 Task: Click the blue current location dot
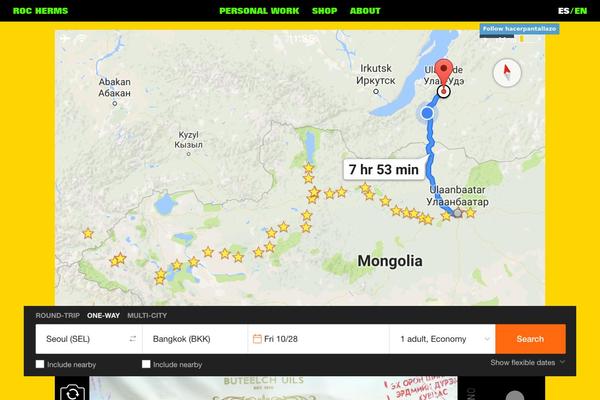pyautogui.click(x=427, y=113)
